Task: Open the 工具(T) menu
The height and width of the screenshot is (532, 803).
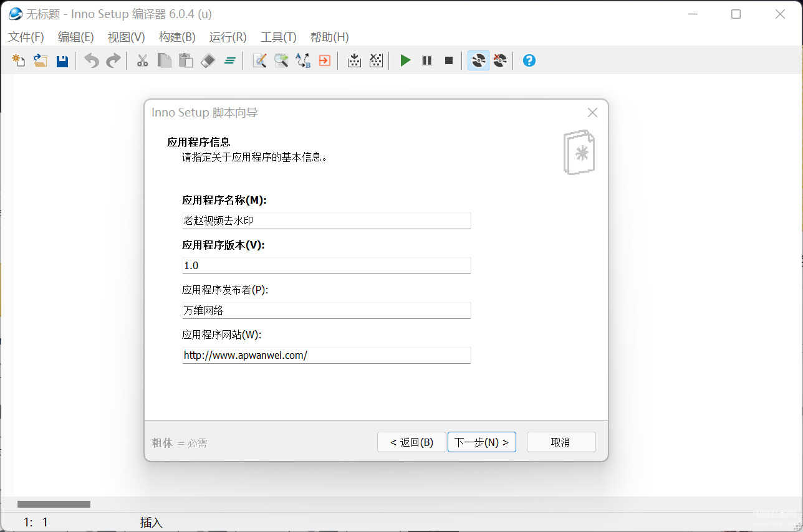Action: click(x=279, y=37)
